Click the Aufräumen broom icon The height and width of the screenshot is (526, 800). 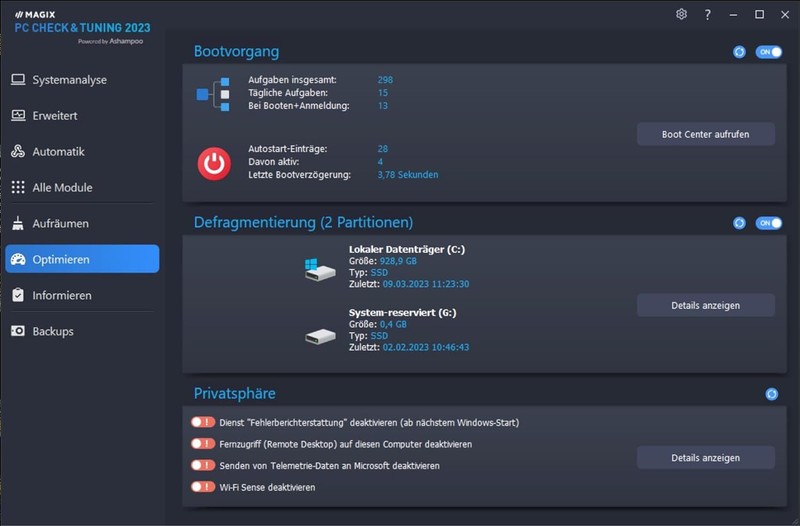[18, 223]
